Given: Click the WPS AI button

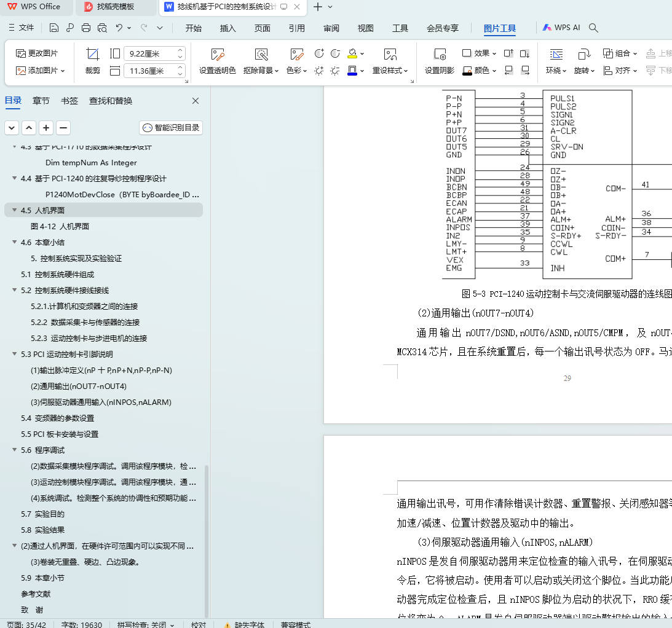Looking at the screenshot, I should 561,28.
